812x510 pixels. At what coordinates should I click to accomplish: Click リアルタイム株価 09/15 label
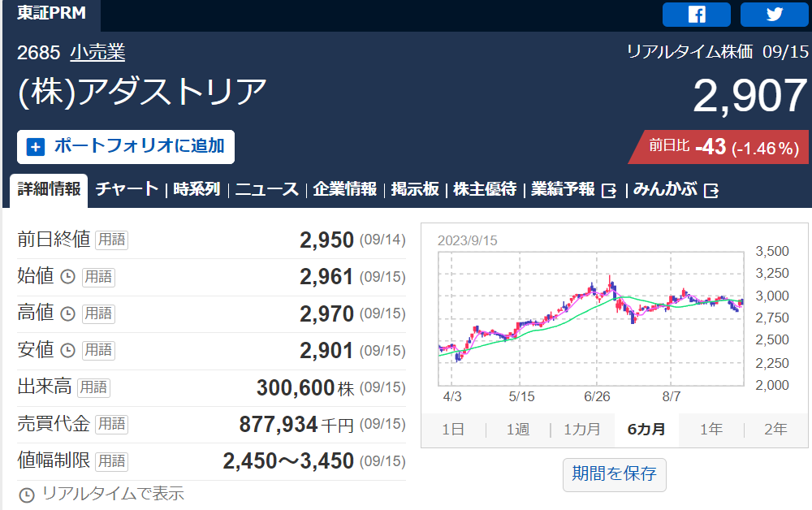pyautogui.click(x=717, y=52)
